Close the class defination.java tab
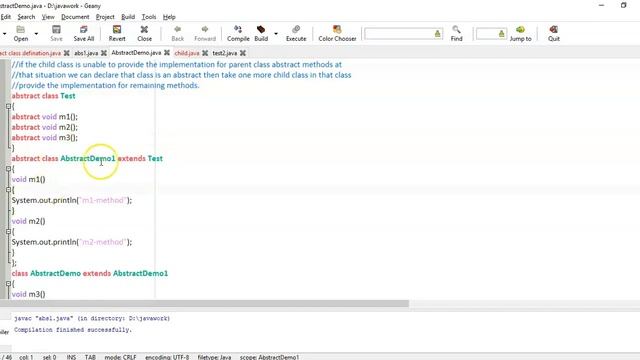Viewport: 640px width, 360px height. pos(67,53)
